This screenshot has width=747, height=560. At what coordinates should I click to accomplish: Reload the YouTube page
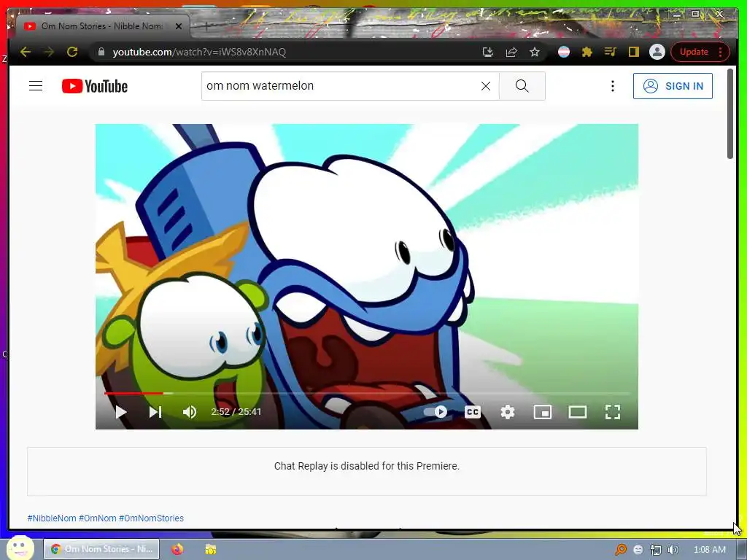pos(72,52)
